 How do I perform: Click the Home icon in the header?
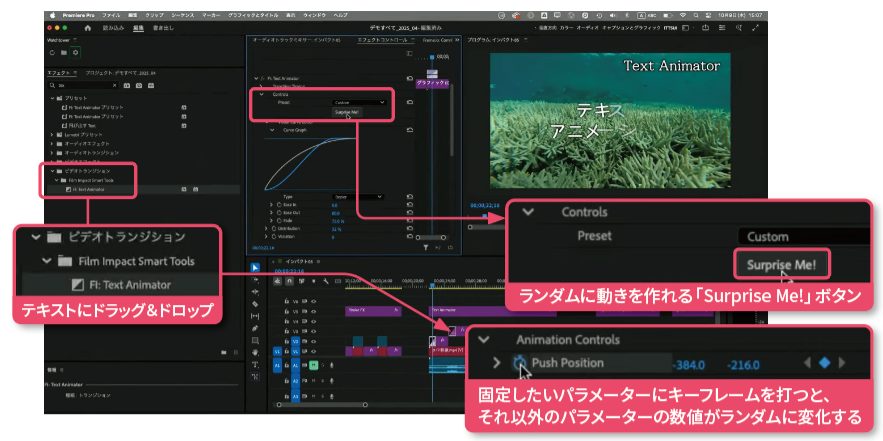point(87,28)
